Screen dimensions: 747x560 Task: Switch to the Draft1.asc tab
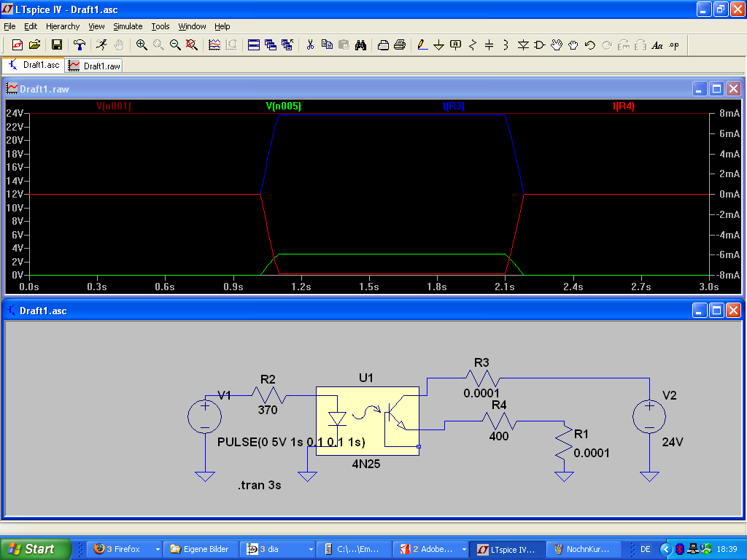point(34,65)
